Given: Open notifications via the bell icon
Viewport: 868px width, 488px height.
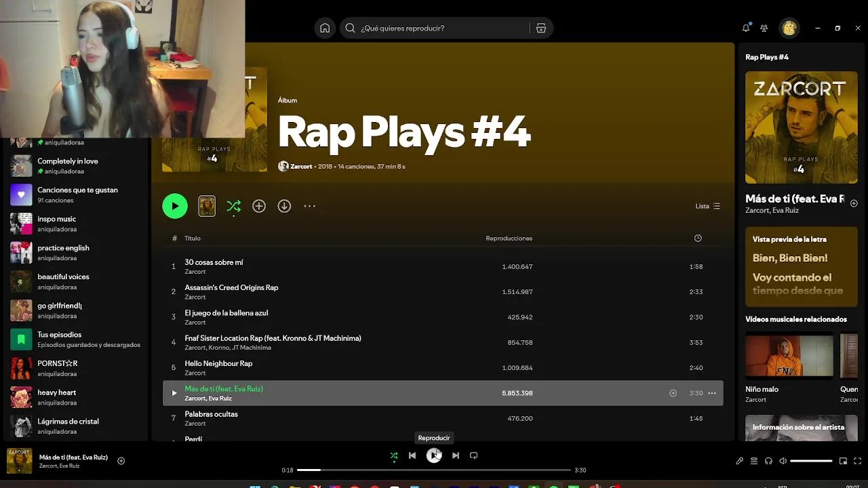Looking at the screenshot, I should [746, 28].
